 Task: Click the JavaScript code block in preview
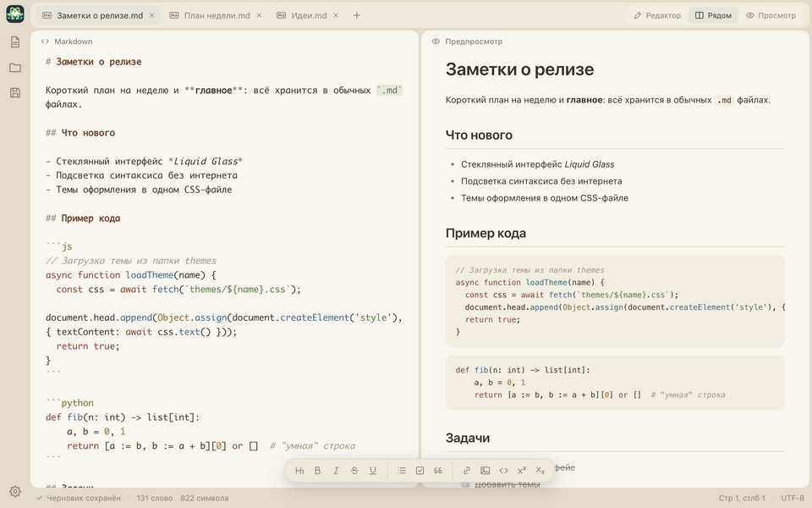coord(615,301)
